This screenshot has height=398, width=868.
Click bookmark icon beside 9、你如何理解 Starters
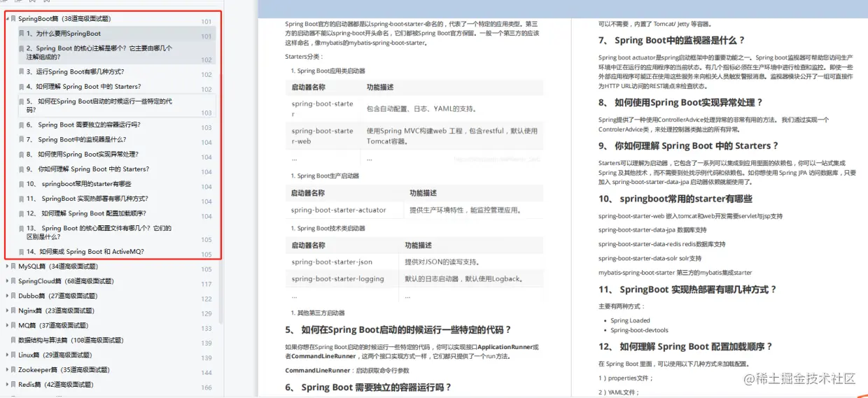pyautogui.click(x=22, y=169)
